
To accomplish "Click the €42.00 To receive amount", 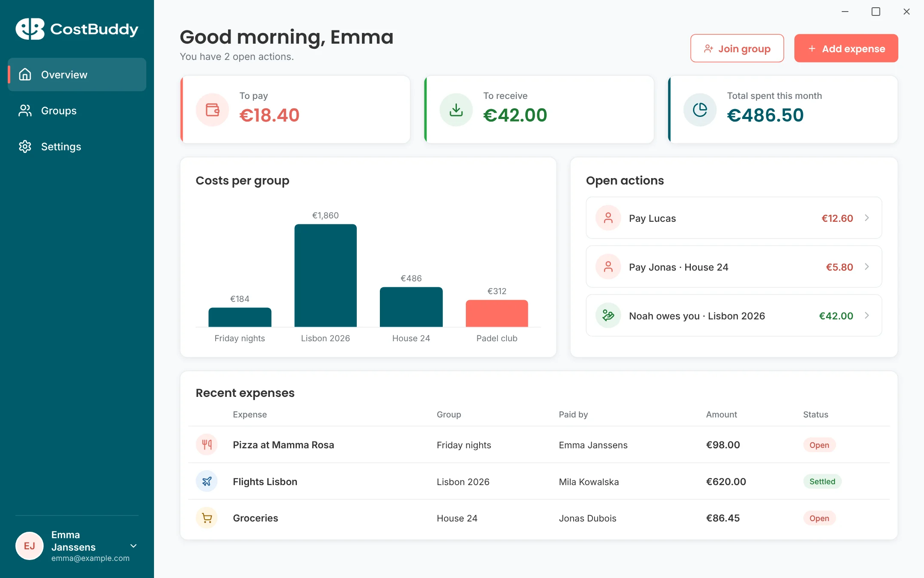I will 515,115.
